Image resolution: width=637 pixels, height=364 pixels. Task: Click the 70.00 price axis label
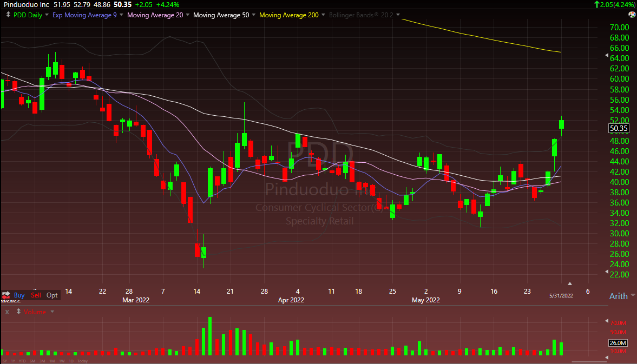click(x=620, y=27)
